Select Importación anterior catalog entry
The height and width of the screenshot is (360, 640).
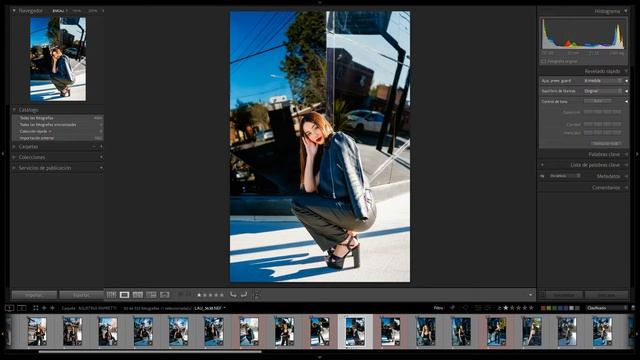(58, 138)
